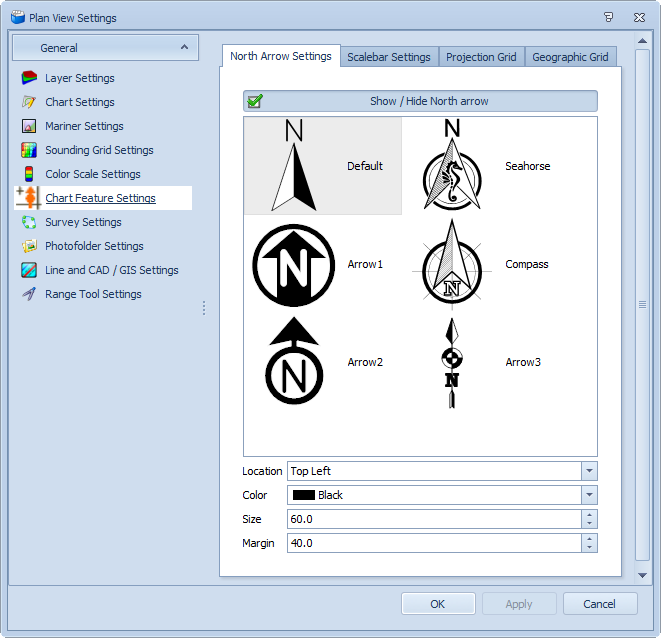Viewport: 661px width, 638px height.
Task: Open the Projection Grid tab
Action: tap(481, 57)
